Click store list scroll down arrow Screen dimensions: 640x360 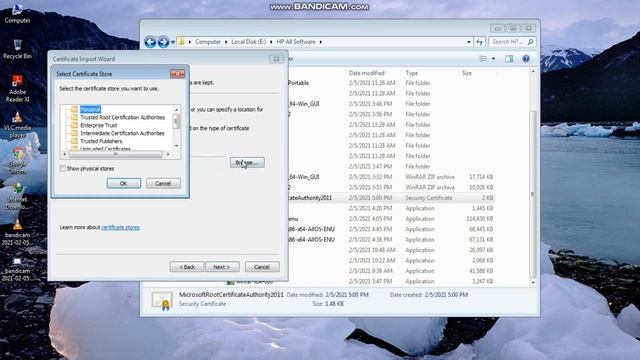coord(176,146)
